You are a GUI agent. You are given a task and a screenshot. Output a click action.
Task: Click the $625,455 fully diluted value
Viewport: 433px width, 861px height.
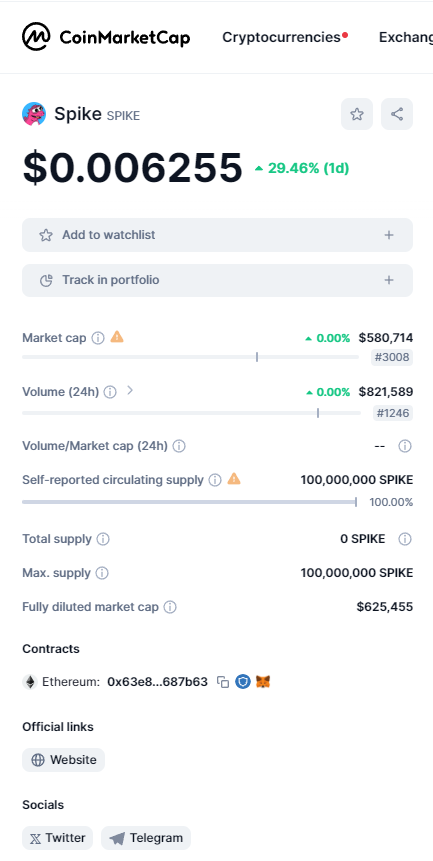[385, 607]
